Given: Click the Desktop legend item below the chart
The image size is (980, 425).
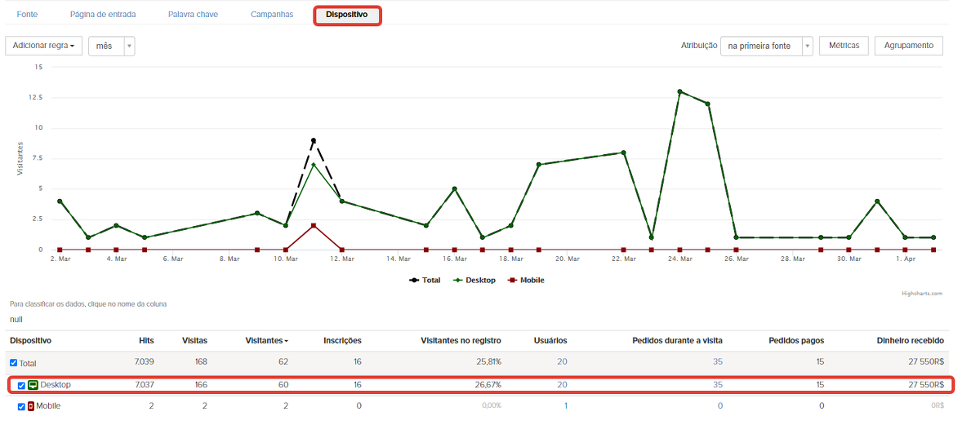Looking at the screenshot, I should point(474,281).
